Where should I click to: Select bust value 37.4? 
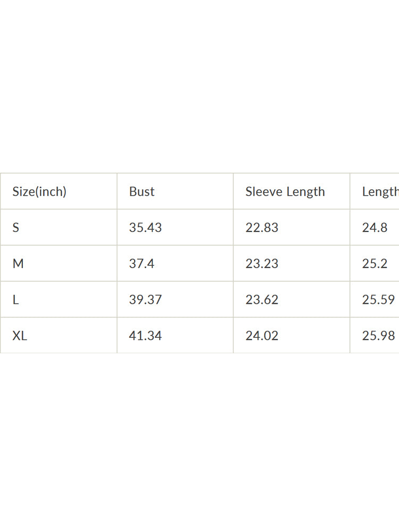coord(142,264)
